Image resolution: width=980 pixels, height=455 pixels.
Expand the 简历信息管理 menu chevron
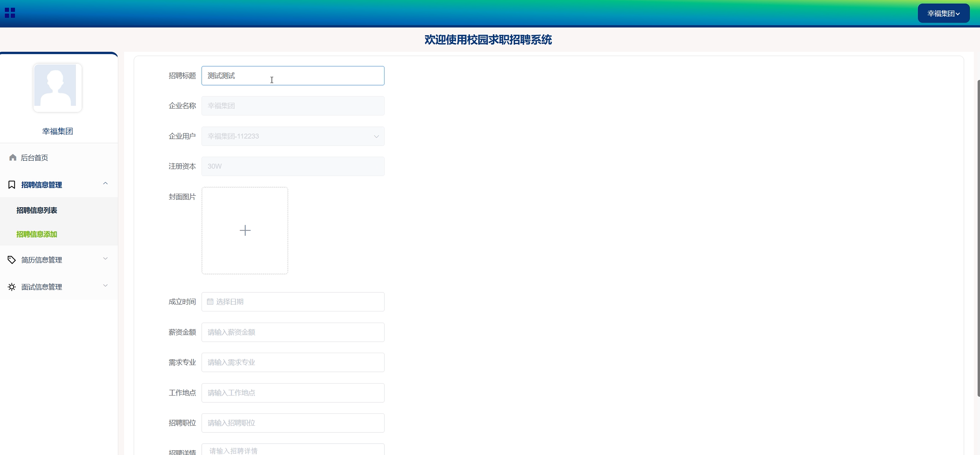point(106,258)
